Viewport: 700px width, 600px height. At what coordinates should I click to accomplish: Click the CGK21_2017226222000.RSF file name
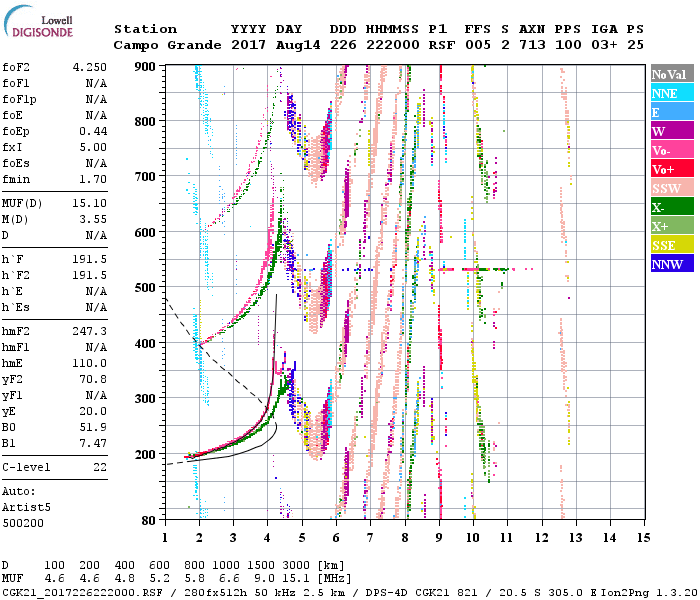click(x=83, y=592)
